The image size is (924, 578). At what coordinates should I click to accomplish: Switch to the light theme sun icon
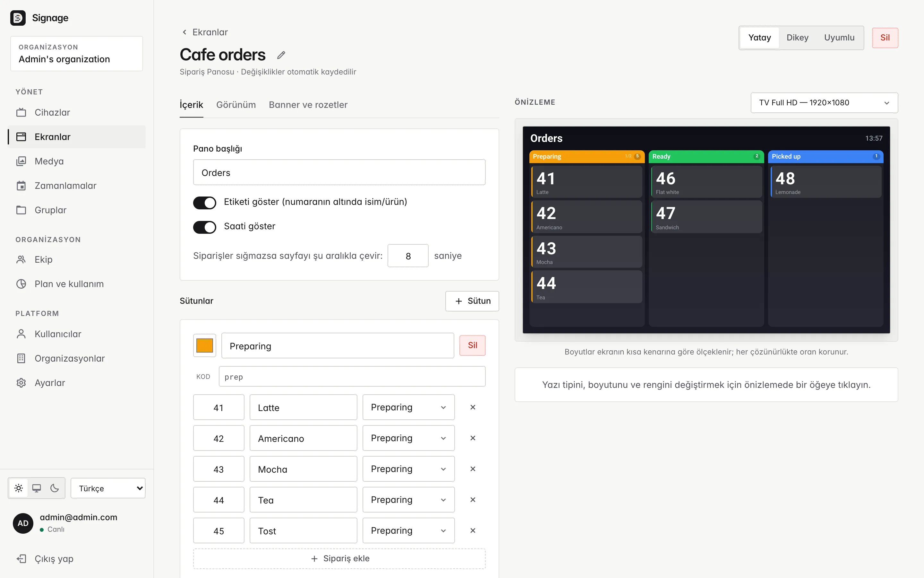point(19,488)
